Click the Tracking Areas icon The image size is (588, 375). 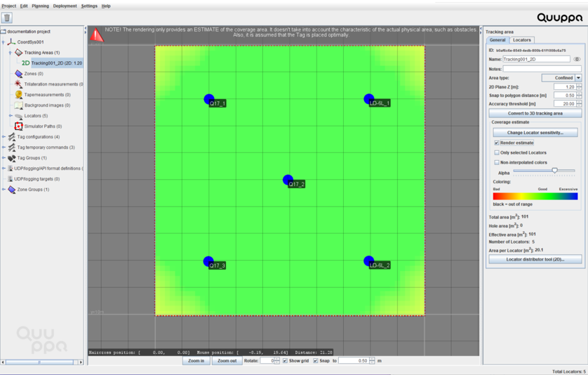(x=18, y=53)
